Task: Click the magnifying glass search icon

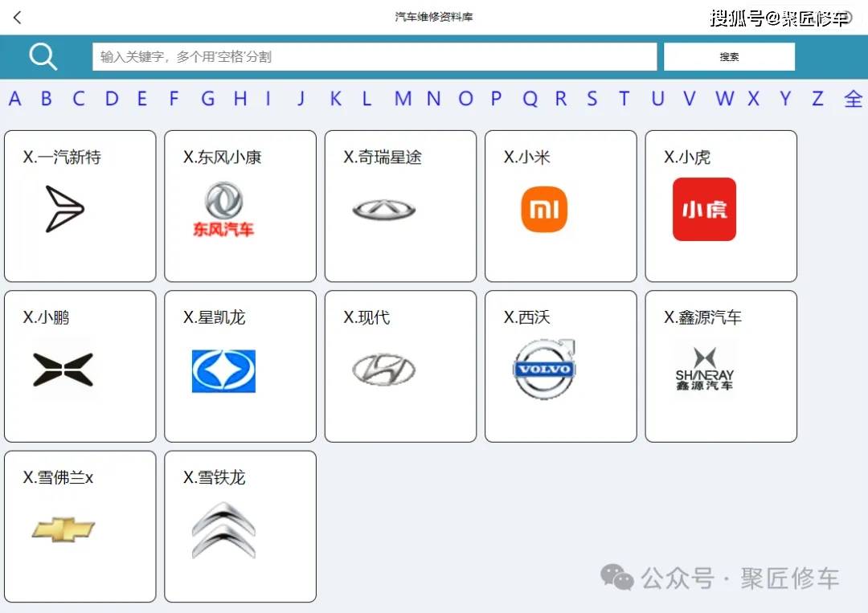Action: [43, 56]
